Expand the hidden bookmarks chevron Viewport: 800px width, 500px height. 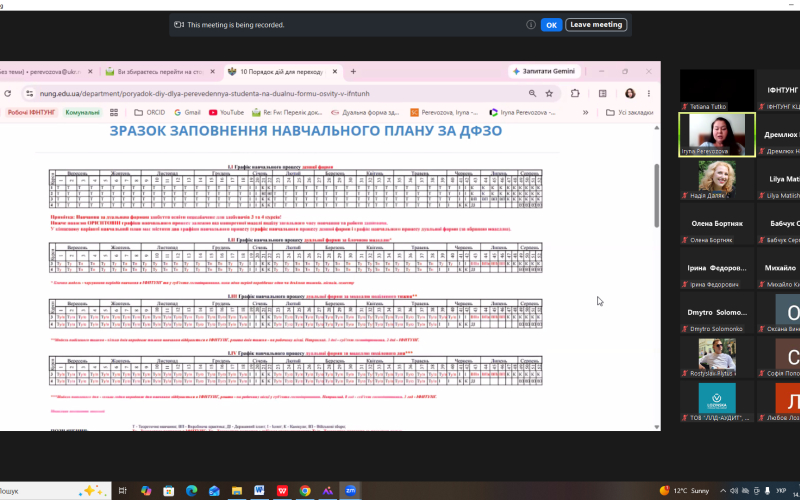pyautogui.click(x=585, y=112)
